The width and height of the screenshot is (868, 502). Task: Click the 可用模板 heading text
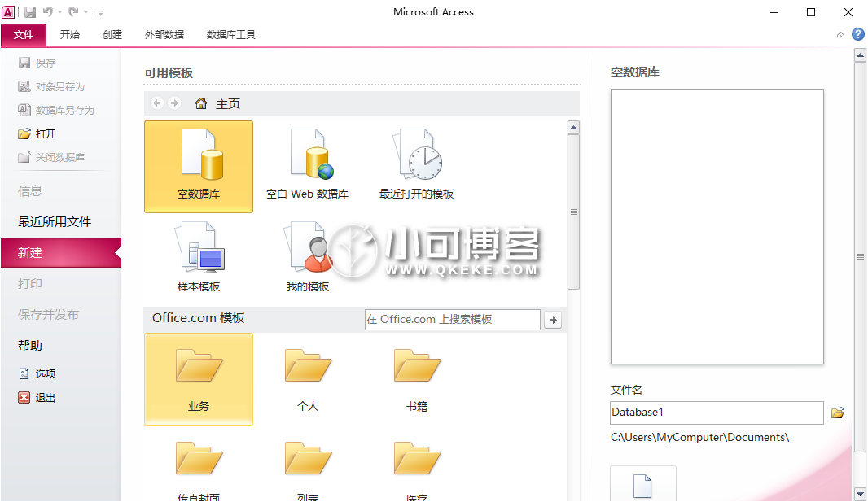click(169, 73)
